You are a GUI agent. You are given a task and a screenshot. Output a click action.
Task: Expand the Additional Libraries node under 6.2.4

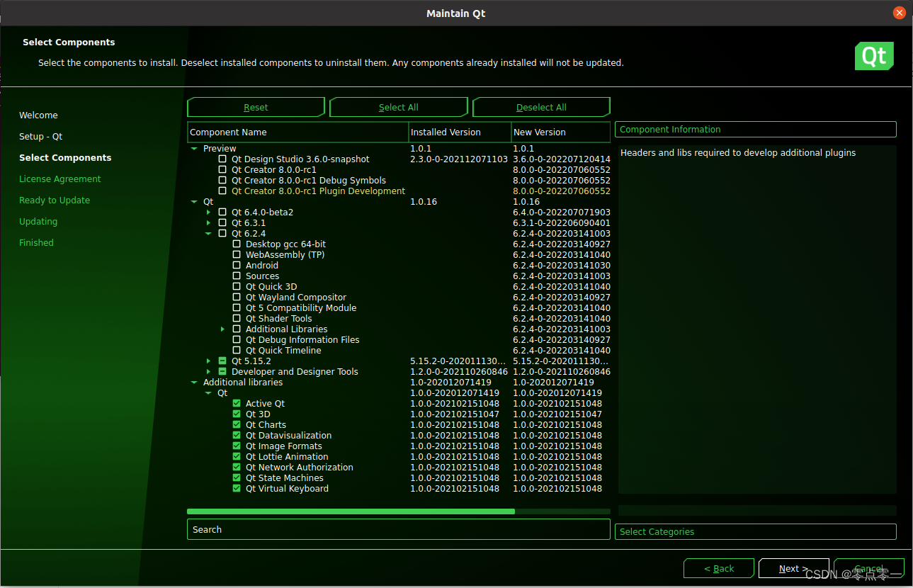click(x=222, y=329)
